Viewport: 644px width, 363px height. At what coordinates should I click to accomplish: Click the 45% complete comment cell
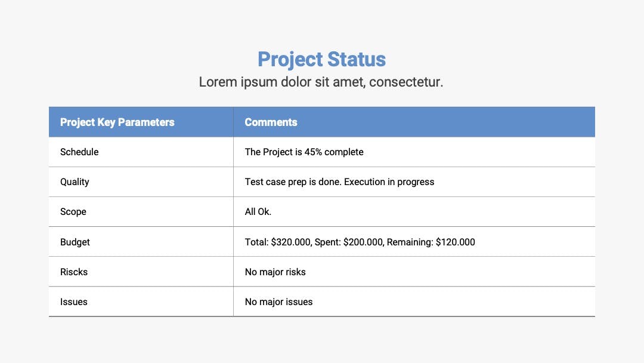(414, 152)
